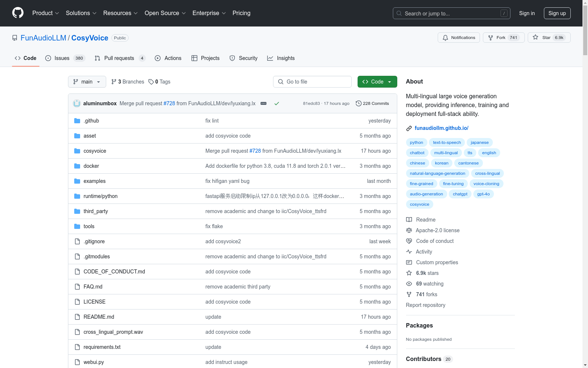Click the Fork icon button
Viewport: 588px width, 368px height.
491,38
